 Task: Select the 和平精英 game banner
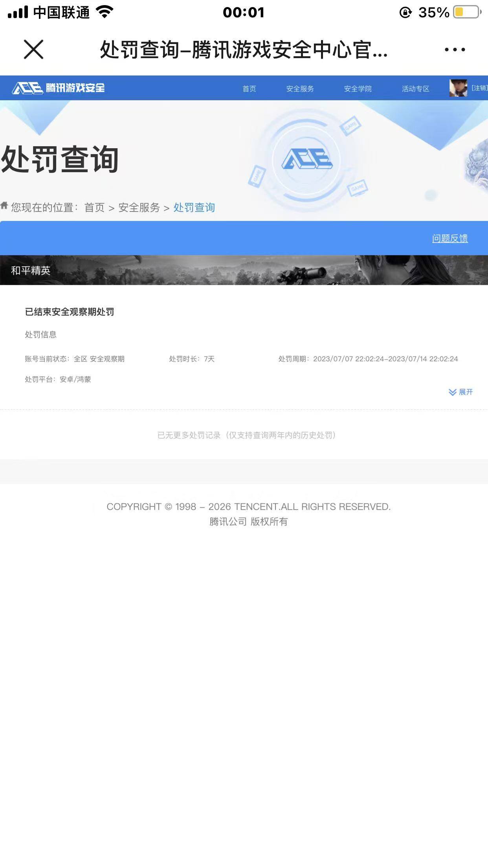pos(244,270)
